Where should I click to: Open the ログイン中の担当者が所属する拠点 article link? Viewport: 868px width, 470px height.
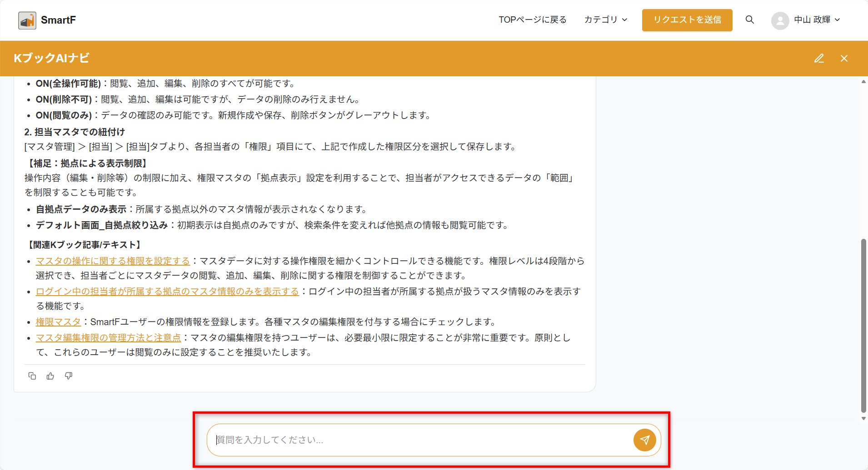pos(167,291)
